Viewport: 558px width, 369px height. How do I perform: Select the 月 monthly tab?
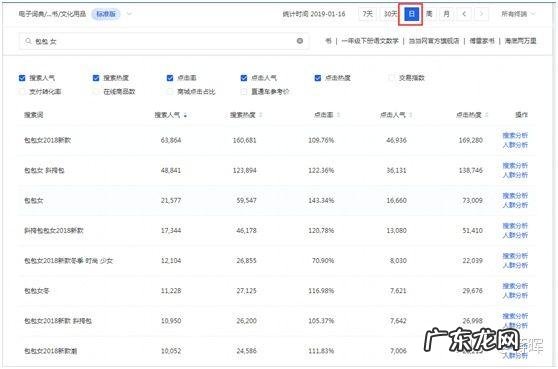tap(447, 14)
